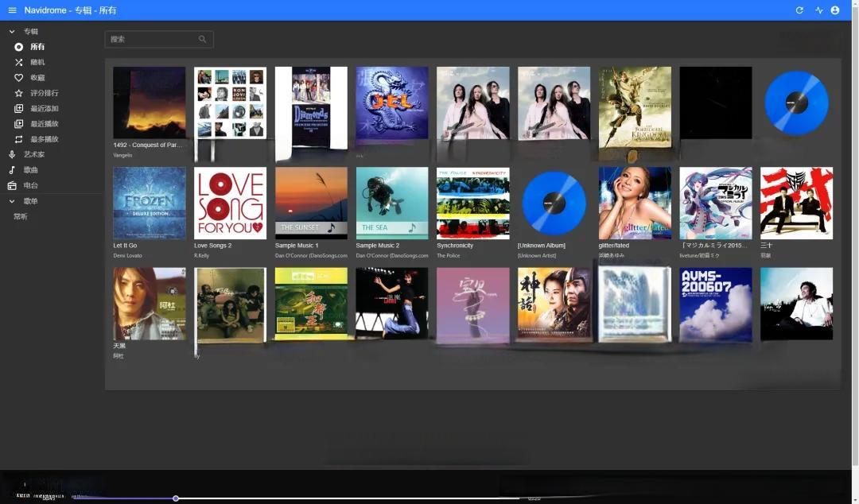Open artist 阿杜 under 天黑
Viewport: 859px width, 504px height.
(119, 356)
